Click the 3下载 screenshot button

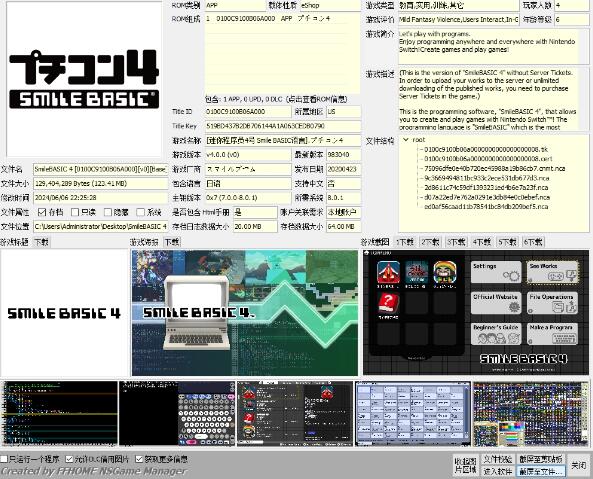tap(456, 242)
